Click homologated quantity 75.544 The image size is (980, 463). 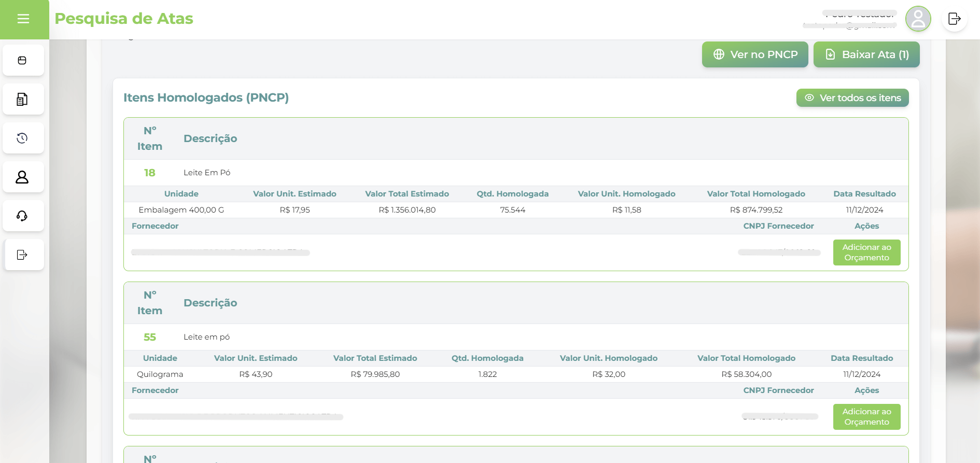point(513,210)
